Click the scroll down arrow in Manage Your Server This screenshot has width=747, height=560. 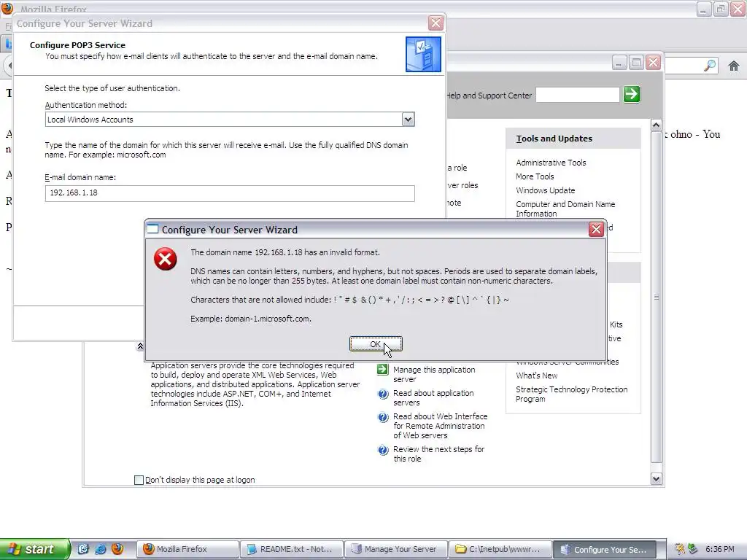click(656, 479)
